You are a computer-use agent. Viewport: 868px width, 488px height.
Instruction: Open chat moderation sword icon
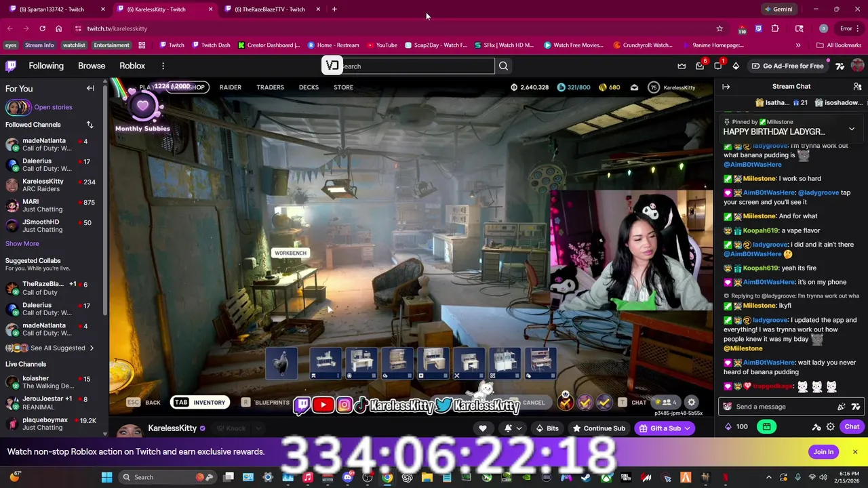[816, 427]
